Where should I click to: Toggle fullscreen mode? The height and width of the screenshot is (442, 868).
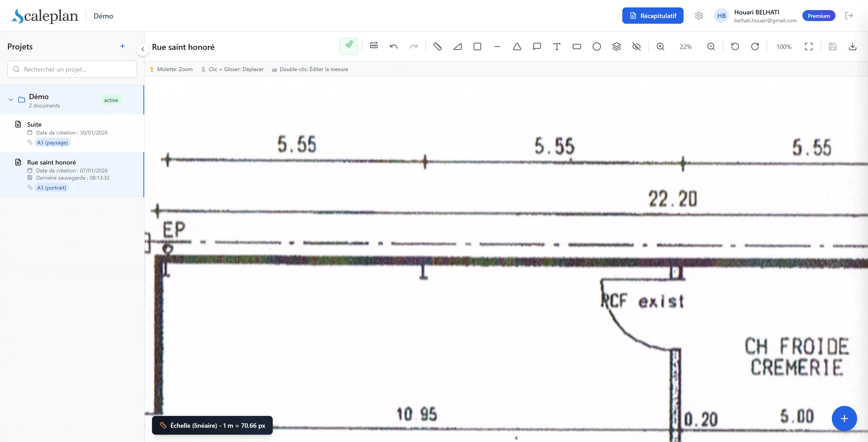click(809, 47)
